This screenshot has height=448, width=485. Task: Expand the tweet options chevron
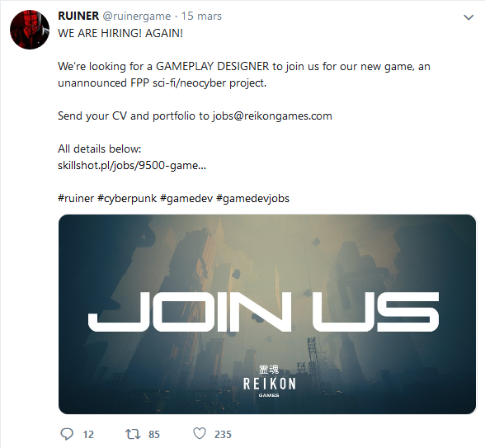tap(469, 17)
